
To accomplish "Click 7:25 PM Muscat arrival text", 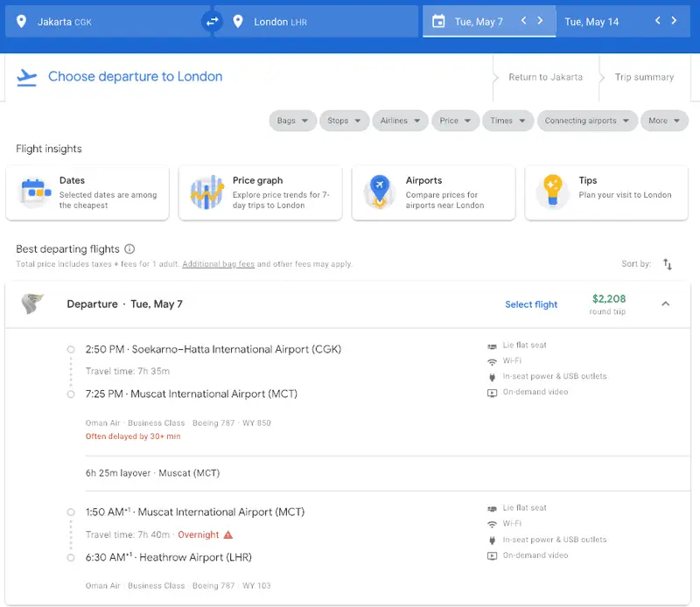I will pos(192,394).
